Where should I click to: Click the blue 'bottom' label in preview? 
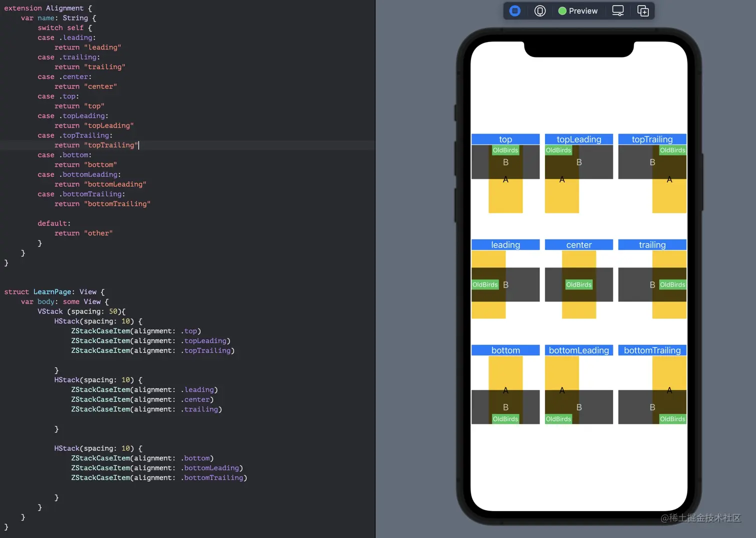point(505,350)
